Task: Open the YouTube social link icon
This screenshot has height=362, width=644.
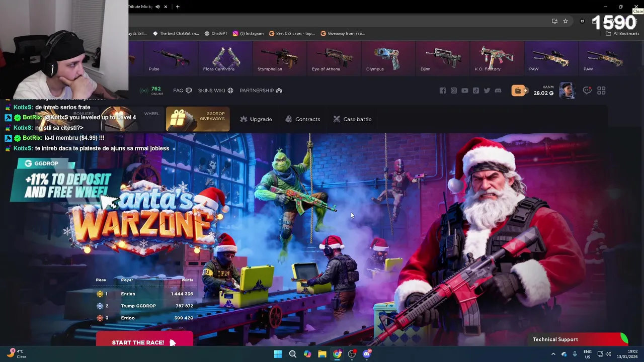Action: click(x=465, y=90)
